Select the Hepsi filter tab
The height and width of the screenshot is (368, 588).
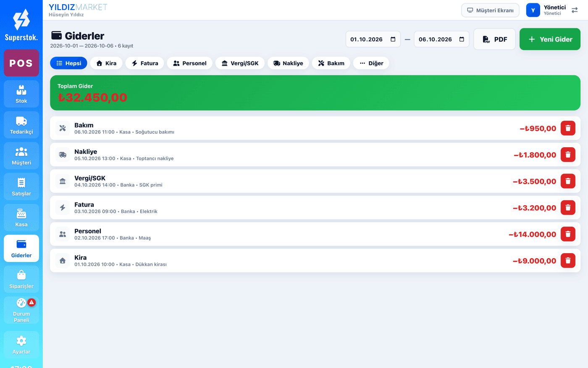pyautogui.click(x=69, y=63)
